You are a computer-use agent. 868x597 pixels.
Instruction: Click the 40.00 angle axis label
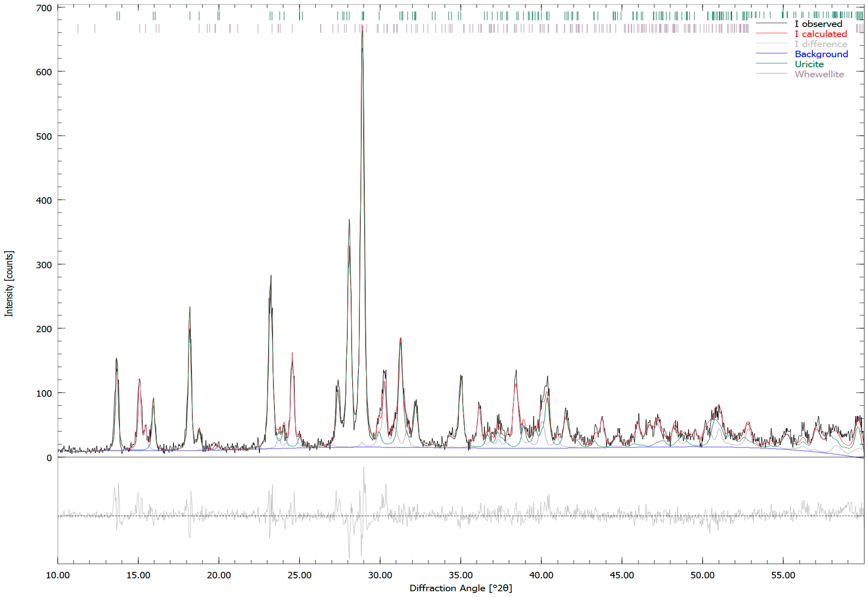[x=541, y=575]
